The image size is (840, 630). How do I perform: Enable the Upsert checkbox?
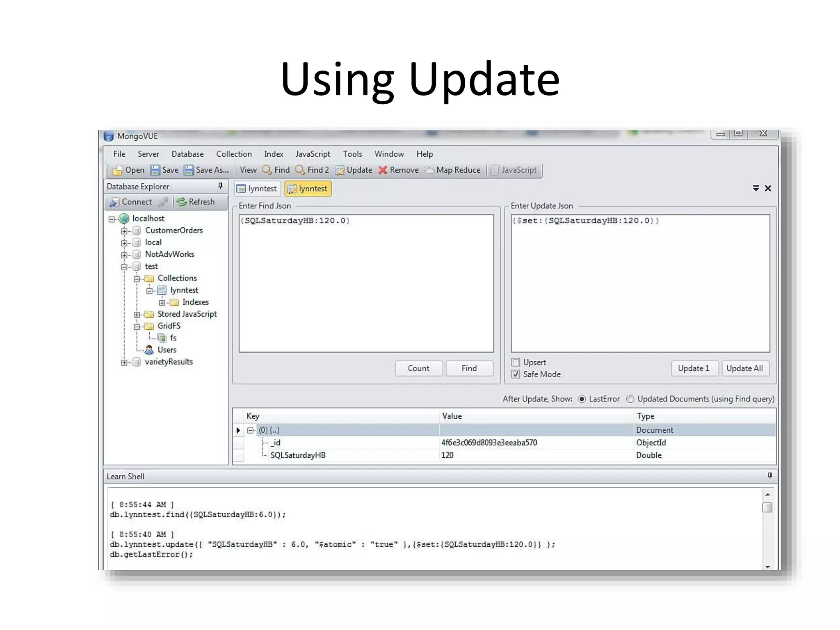tap(516, 362)
